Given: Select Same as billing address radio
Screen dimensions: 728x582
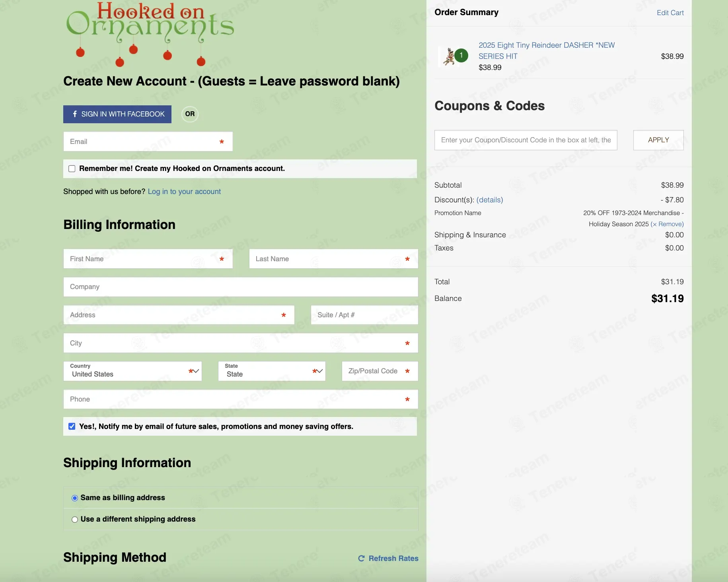Looking at the screenshot, I should point(75,498).
